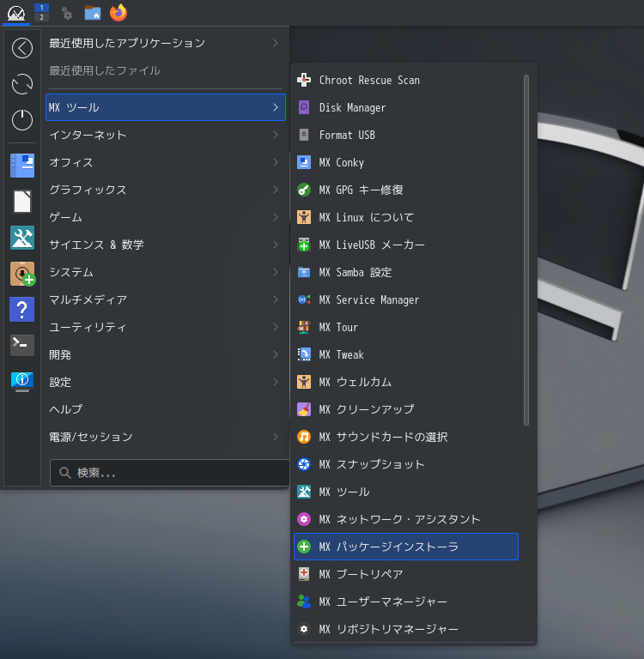Expand the システム category arrow
644x659 pixels.
(x=276, y=272)
